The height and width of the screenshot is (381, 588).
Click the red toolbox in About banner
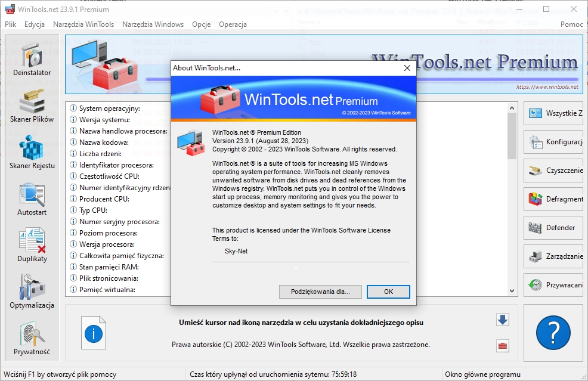tap(220, 100)
